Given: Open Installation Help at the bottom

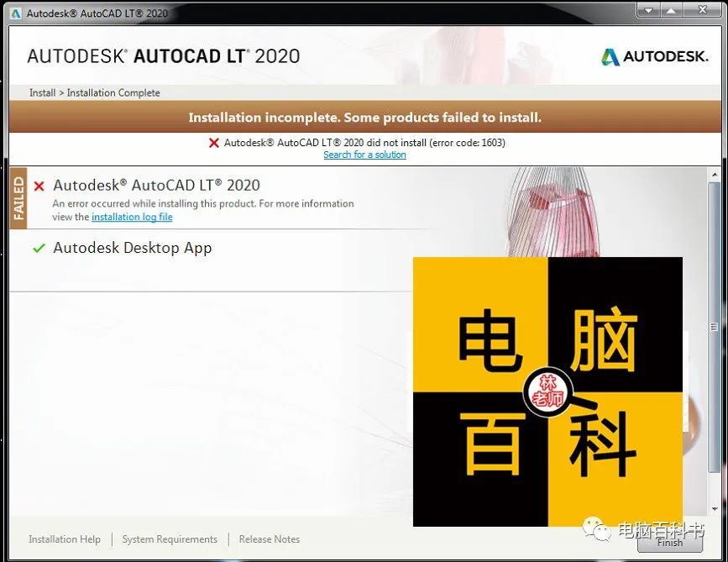Looking at the screenshot, I should point(65,539).
